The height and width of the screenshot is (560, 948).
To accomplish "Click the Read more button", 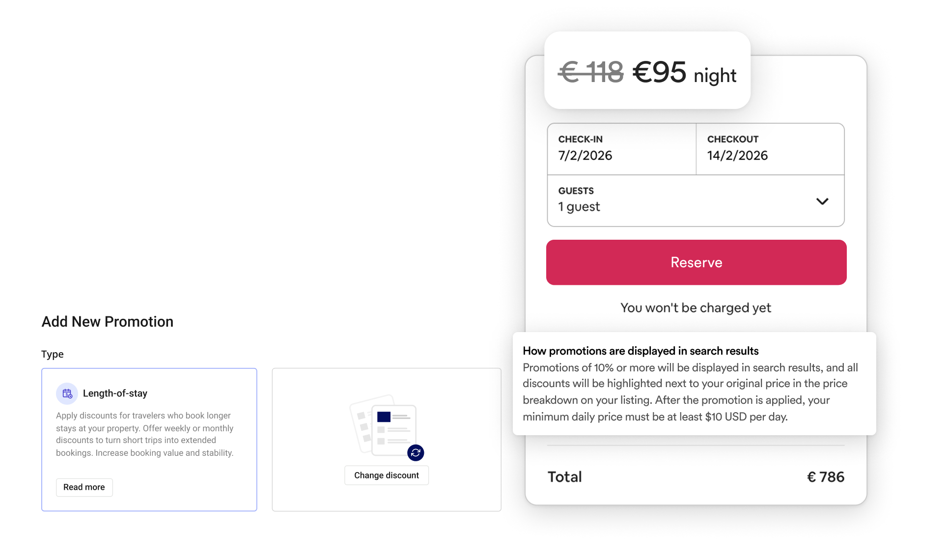I will pyautogui.click(x=84, y=487).
